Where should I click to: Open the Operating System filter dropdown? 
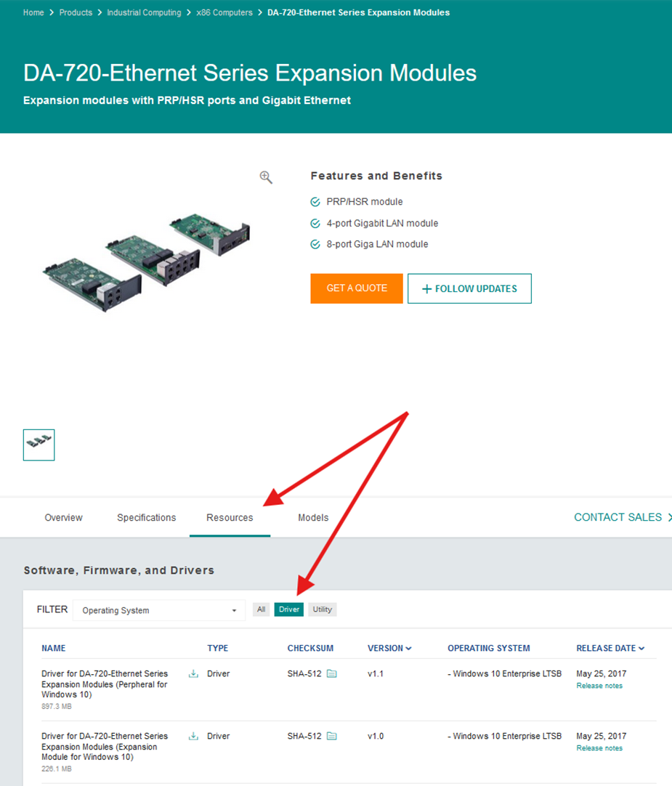point(159,610)
